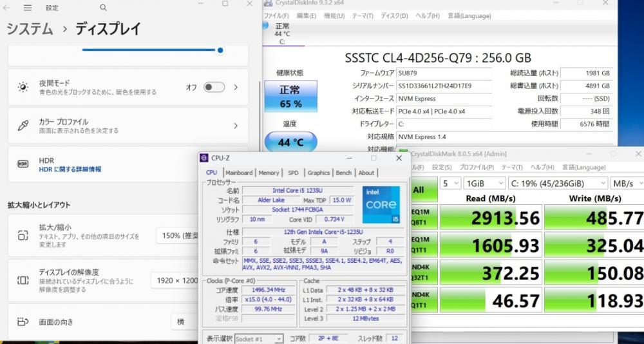Image resolution: width=644 pixels, height=344 pixels.
Task: Select the C: drive tab 正常 44 °C
Action: pyautogui.click(x=283, y=33)
